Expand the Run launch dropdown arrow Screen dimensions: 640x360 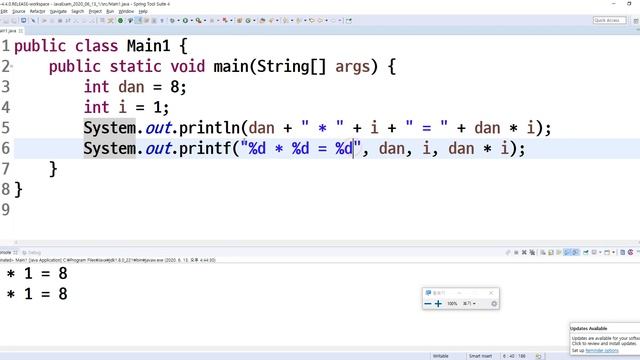(x=192, y=20)
